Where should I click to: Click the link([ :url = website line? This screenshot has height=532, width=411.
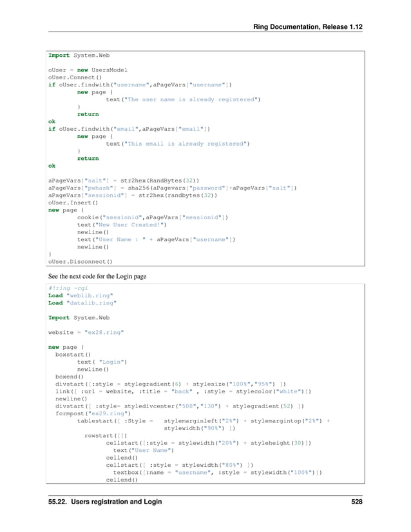click(x=184, y=391)
